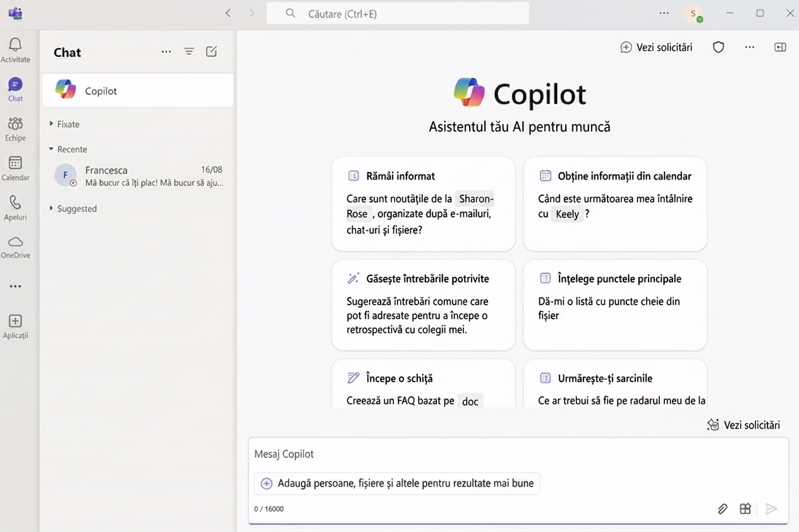
Task: Select Obține informații din calendar card
Action: [x=615, y=204]
